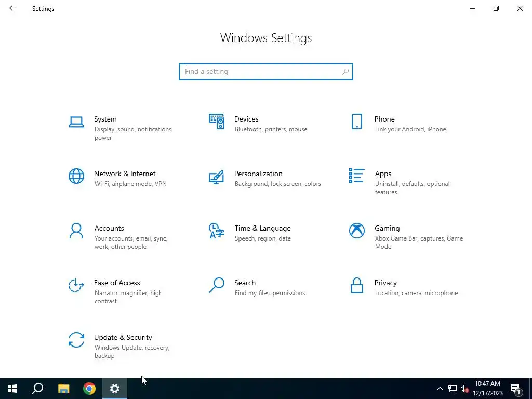Click 'Speech, region, date' description

point(262,238)
